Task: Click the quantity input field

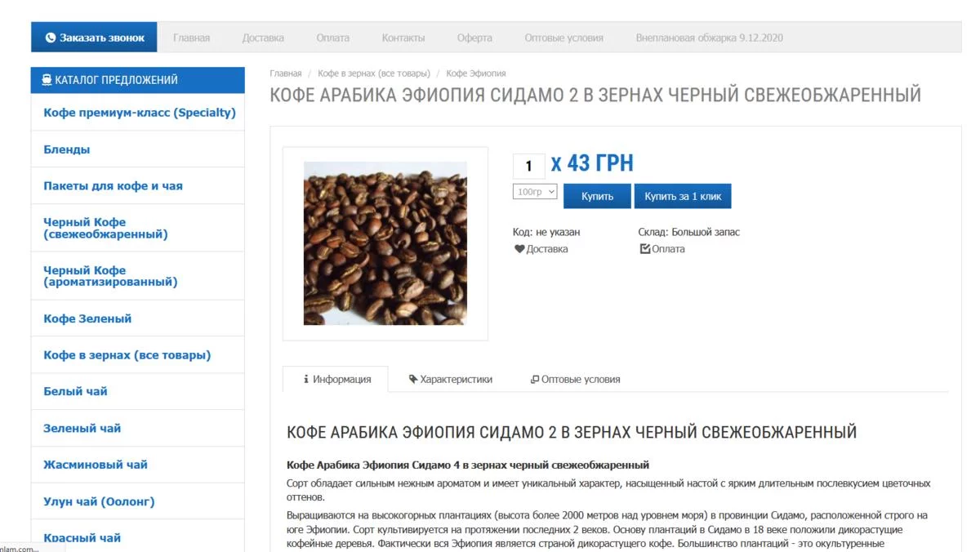Action: coord(528,166)
